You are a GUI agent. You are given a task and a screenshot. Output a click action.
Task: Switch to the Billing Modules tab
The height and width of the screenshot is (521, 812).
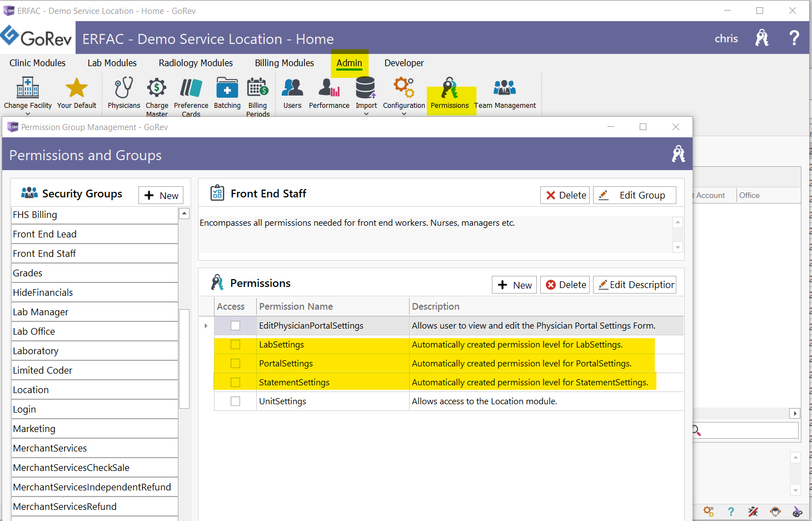284,63
